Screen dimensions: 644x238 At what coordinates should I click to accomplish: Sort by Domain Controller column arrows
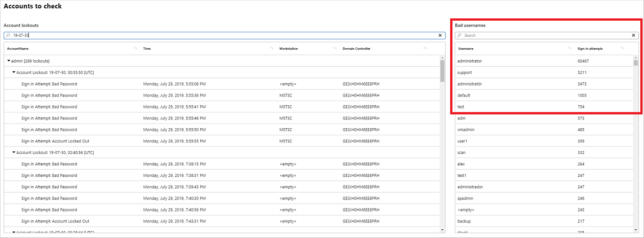coord(425,48)
